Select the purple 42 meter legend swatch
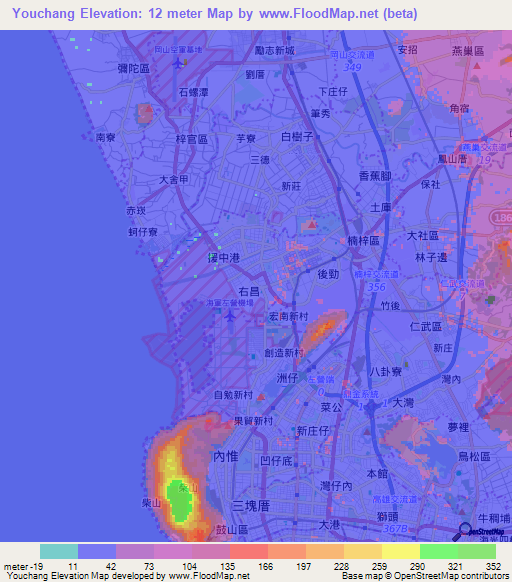This screenshot has width=512, height=582. pyautogui.click(x=135, y=551)
